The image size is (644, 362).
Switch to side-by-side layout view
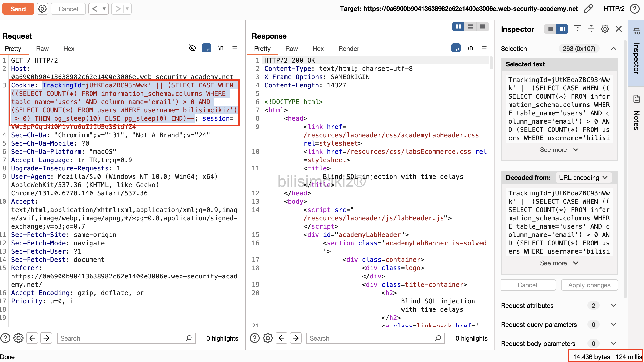point(458,27)
